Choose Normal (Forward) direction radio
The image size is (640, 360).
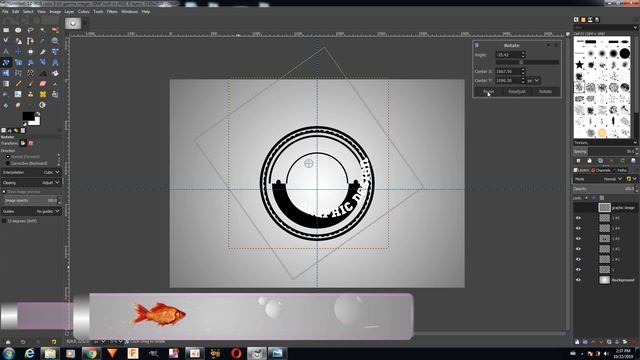coord(8,157)
